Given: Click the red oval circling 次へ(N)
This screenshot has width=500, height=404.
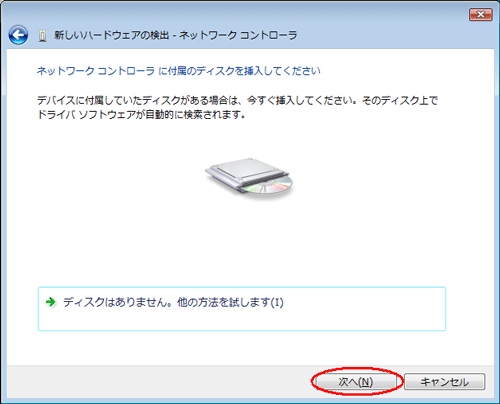Looking at the screenshot, I should pyautogui.click(x=356, y=382).
